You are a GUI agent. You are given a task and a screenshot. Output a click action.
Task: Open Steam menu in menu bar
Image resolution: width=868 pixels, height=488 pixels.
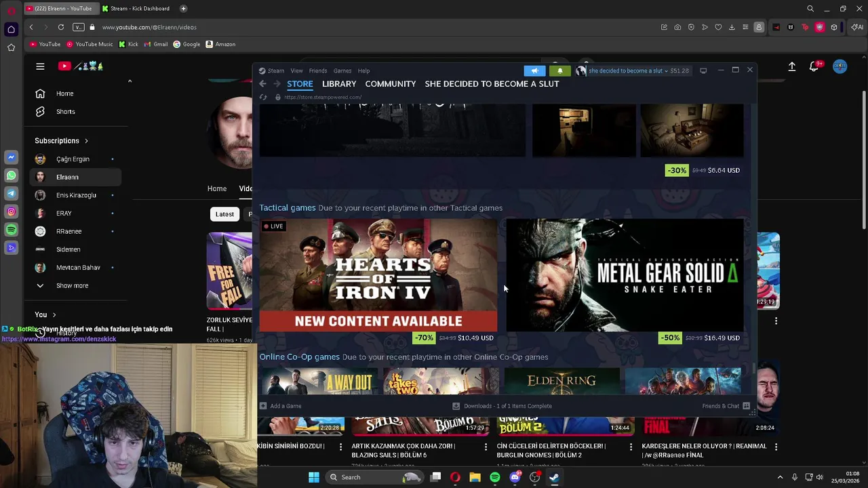pyautogui.click(x=272, y=70)
